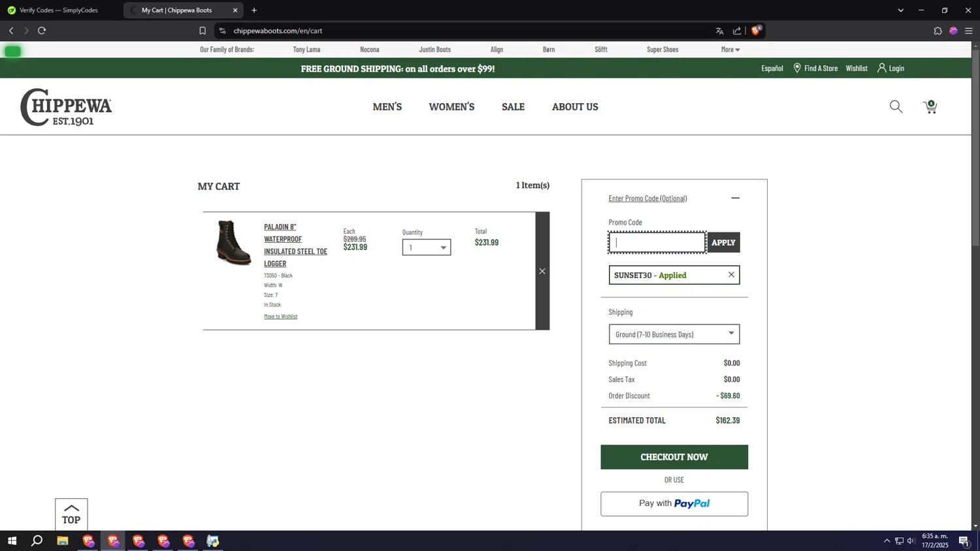Screen dimensions: 980x551
Task: Open a new browser tab
Action: (254, 10)
